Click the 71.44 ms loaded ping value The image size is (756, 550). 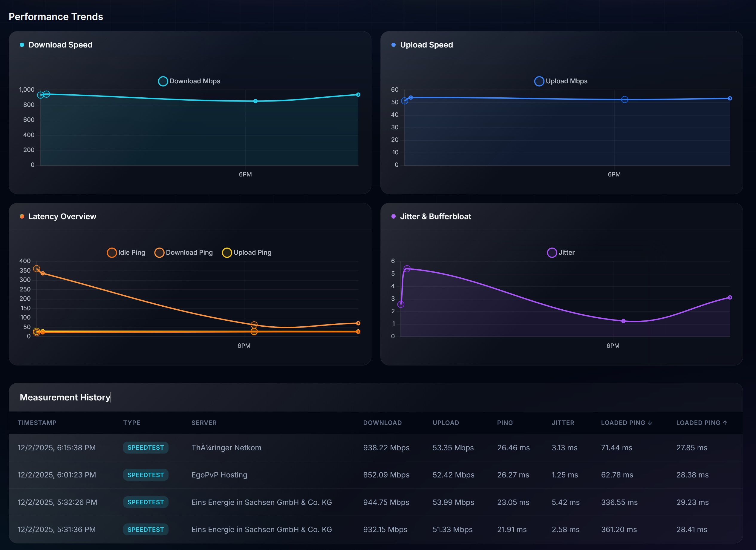[x=617, y=448]
